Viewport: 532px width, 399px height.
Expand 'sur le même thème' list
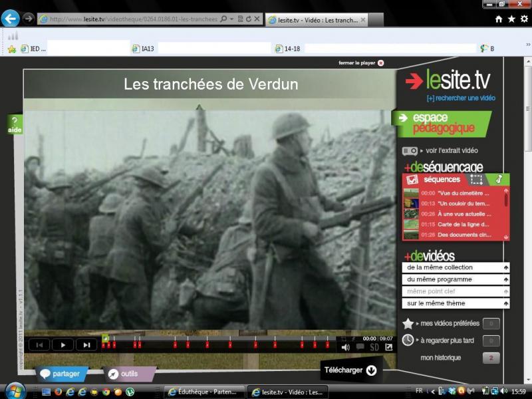(x=456, y=303)
